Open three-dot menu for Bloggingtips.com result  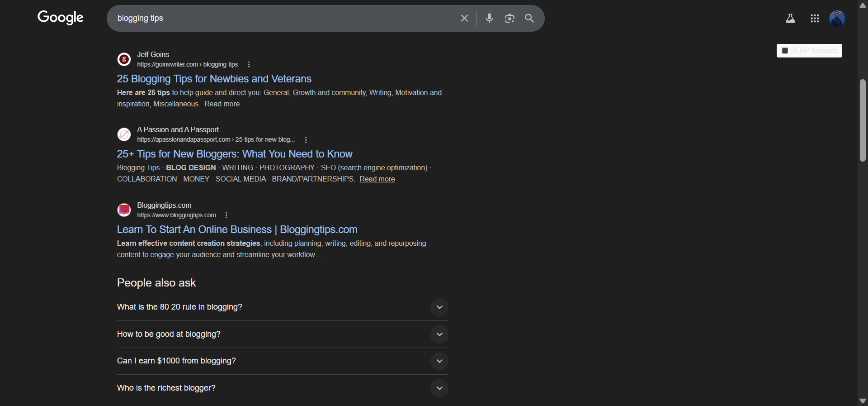pyautogui.click(x=226, y=215)
